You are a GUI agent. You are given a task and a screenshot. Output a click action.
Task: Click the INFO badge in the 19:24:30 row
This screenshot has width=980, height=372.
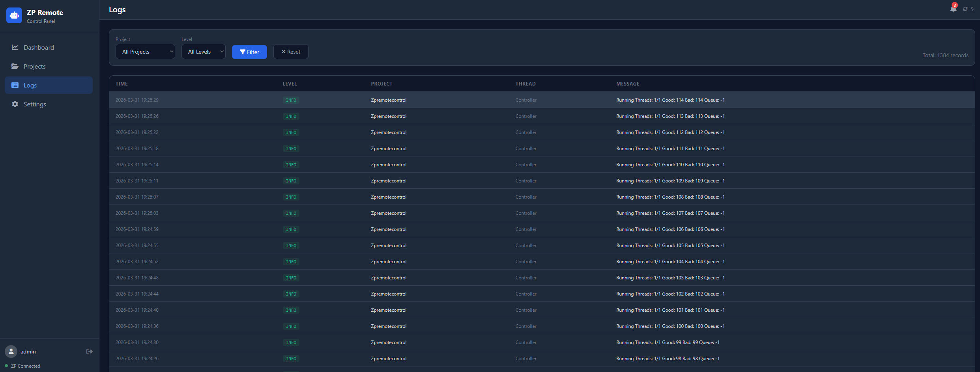point(291,342)
